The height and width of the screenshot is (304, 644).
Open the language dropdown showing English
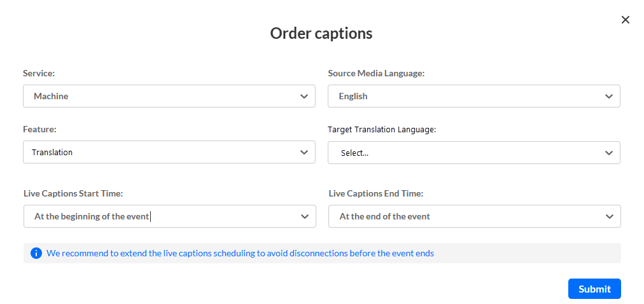point(465,96)
